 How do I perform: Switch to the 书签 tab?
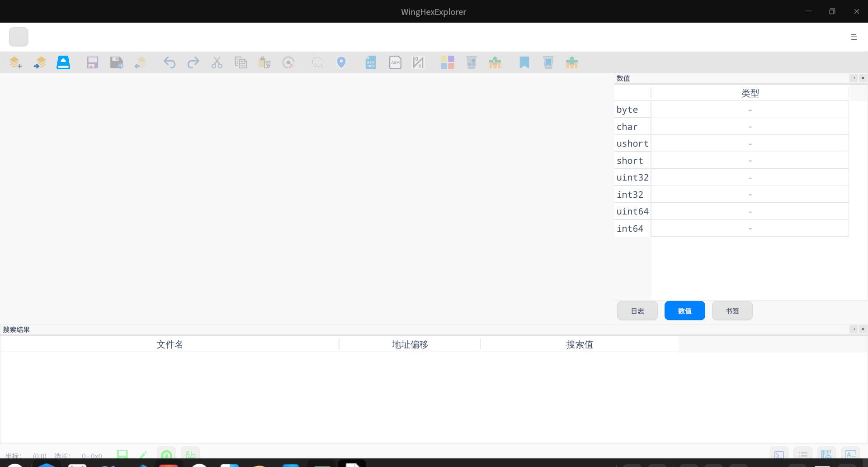point(732,310)
